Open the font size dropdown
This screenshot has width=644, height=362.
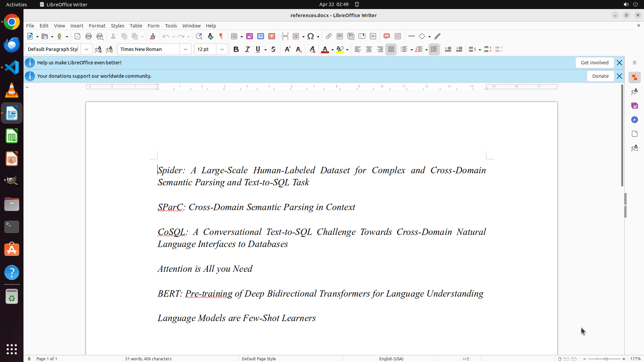coord(222,50)
